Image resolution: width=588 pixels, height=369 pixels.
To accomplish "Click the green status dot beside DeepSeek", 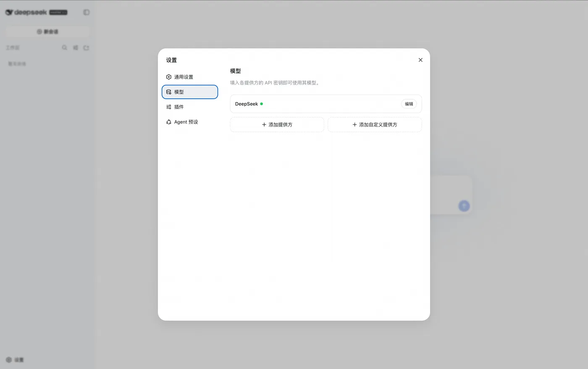I will (262, 104).
